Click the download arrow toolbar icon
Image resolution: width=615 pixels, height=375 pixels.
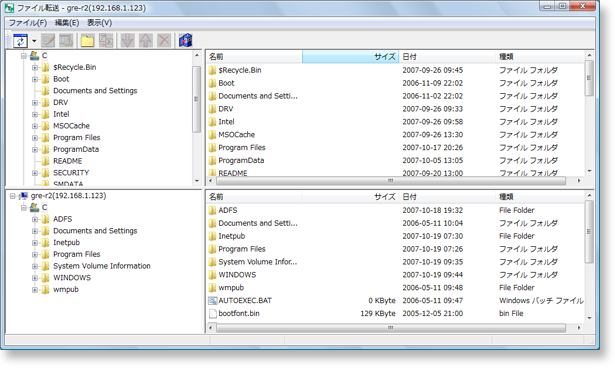click(x=127, y=40)
